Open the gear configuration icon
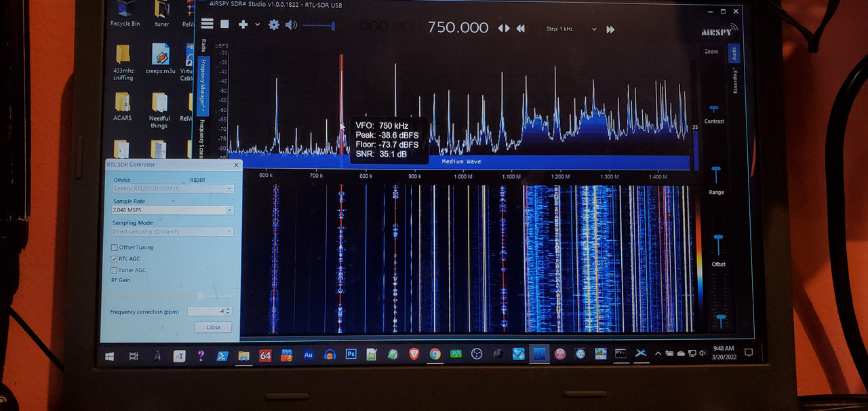 coord(274,25)
